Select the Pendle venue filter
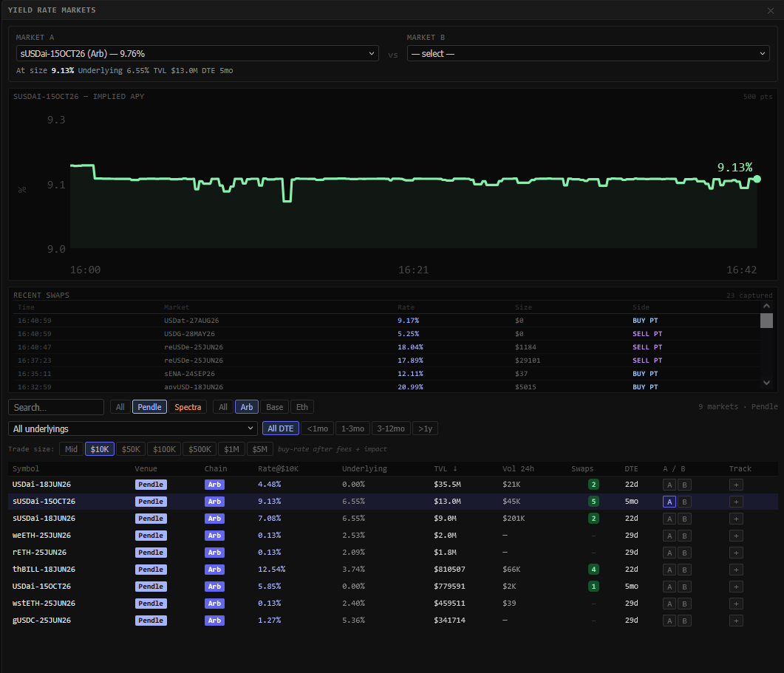This screenshot has height=673, width=784. (x=149, y=407)
